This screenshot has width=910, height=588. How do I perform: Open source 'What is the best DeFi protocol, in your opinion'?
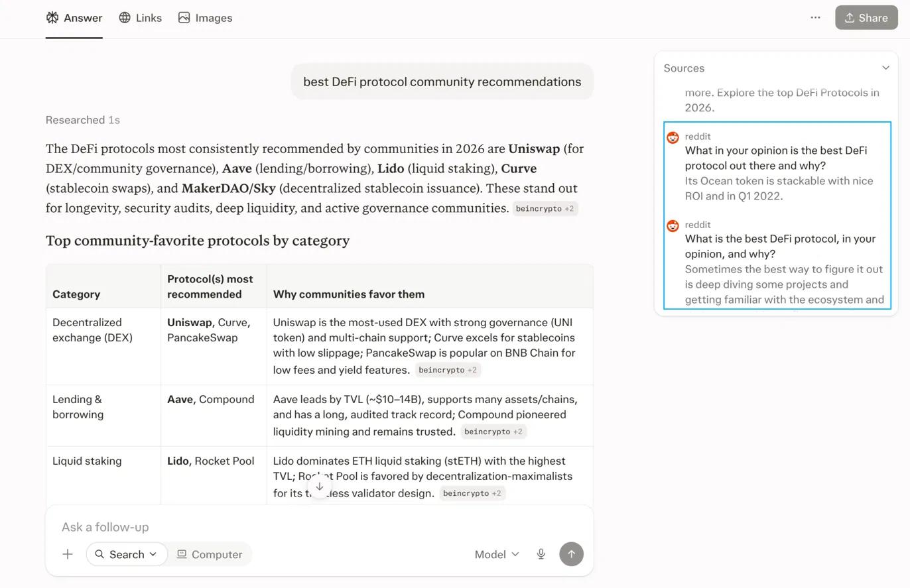tap(780, 247)
